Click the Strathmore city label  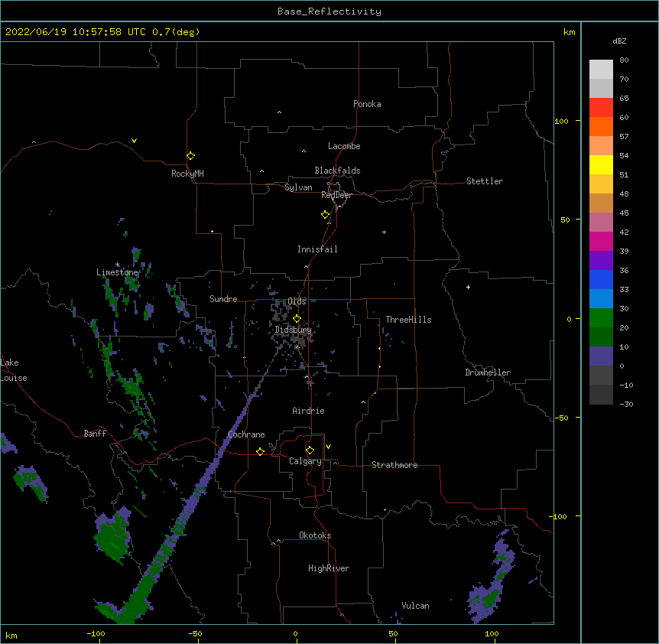(x=394, y=465)
